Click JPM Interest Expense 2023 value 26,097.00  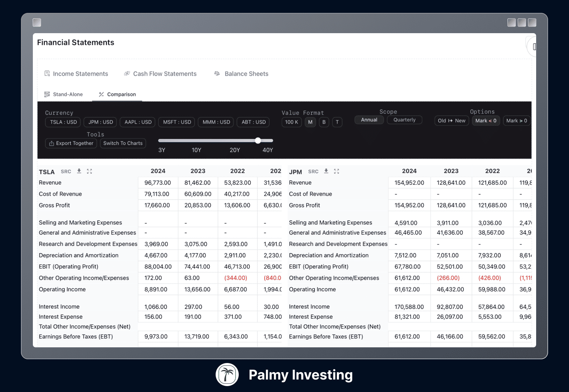click(x=450, y=317)
